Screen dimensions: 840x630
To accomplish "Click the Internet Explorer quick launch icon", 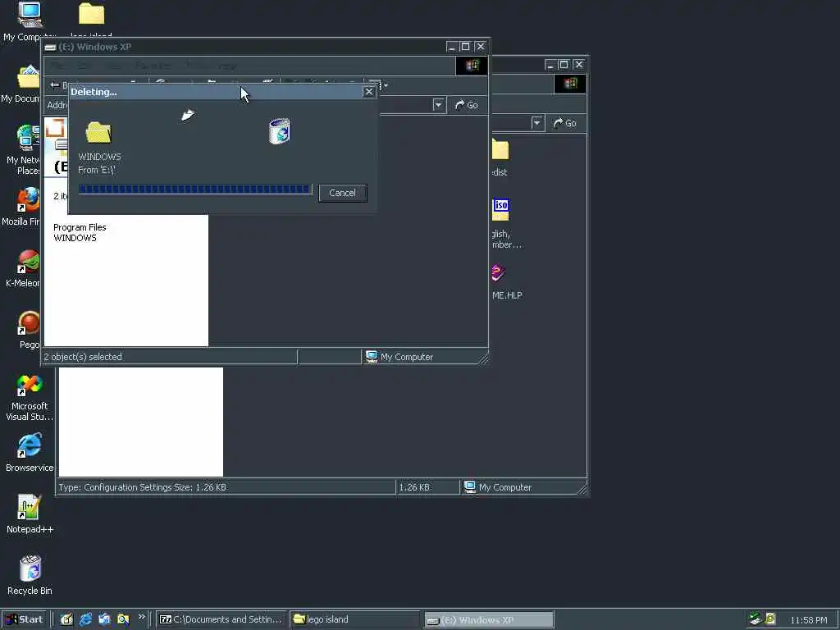I will [85, 619].
